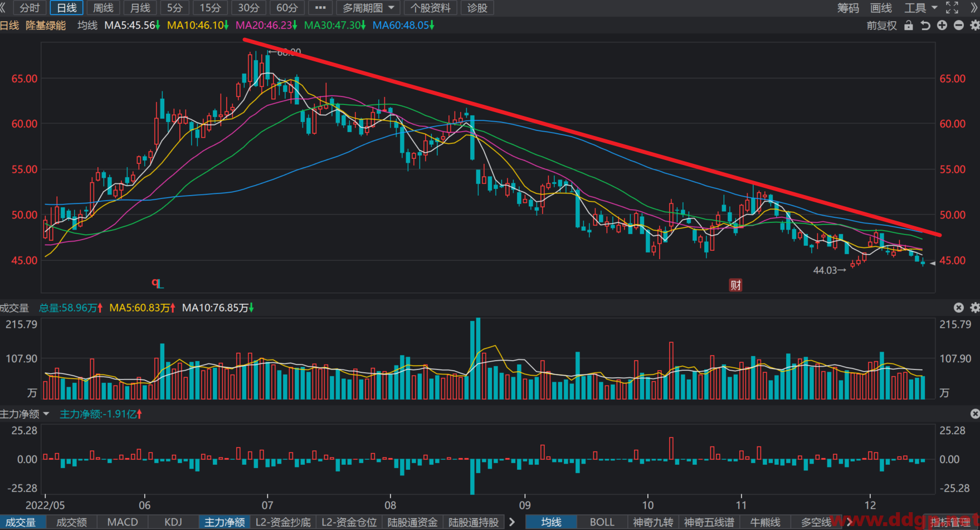Viewport: 980px width, 530px height.
Task: Close the 主力净额 indicator panel
Action: click(x=974, y=414)
